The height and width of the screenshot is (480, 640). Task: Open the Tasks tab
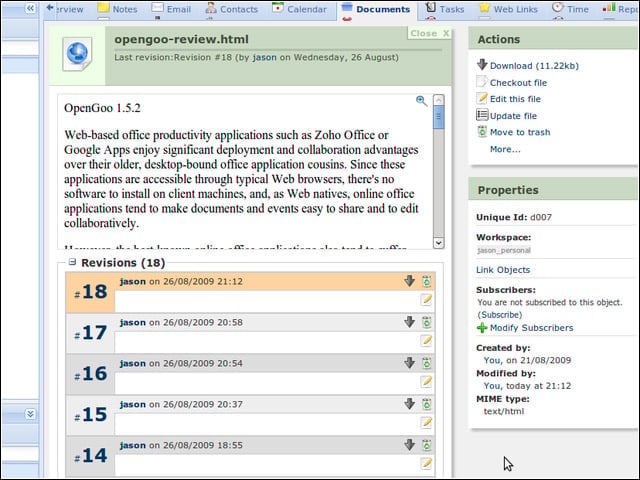pos(445,9)
